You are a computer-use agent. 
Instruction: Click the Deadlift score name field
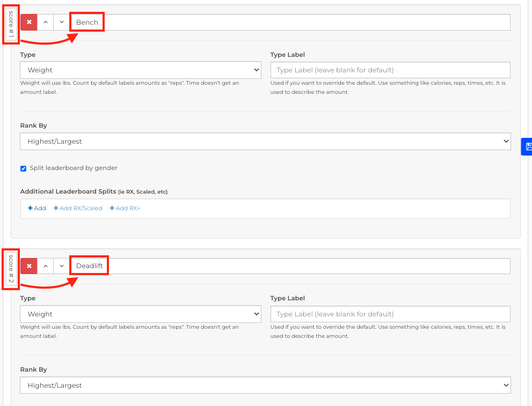tap(290, 266)
